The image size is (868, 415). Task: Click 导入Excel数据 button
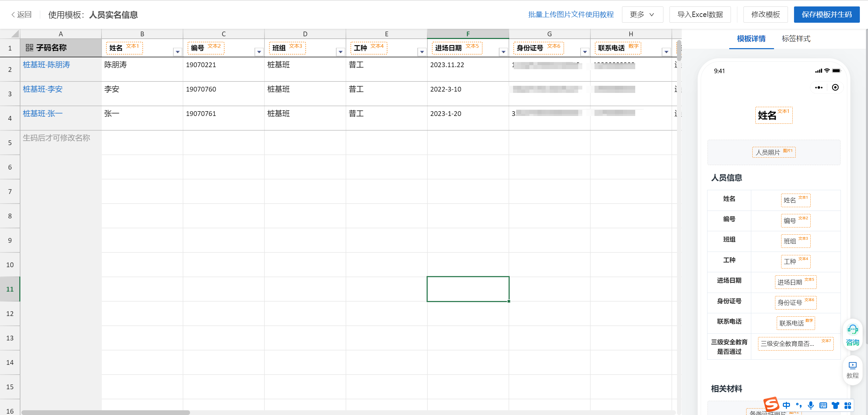(700, 15)
